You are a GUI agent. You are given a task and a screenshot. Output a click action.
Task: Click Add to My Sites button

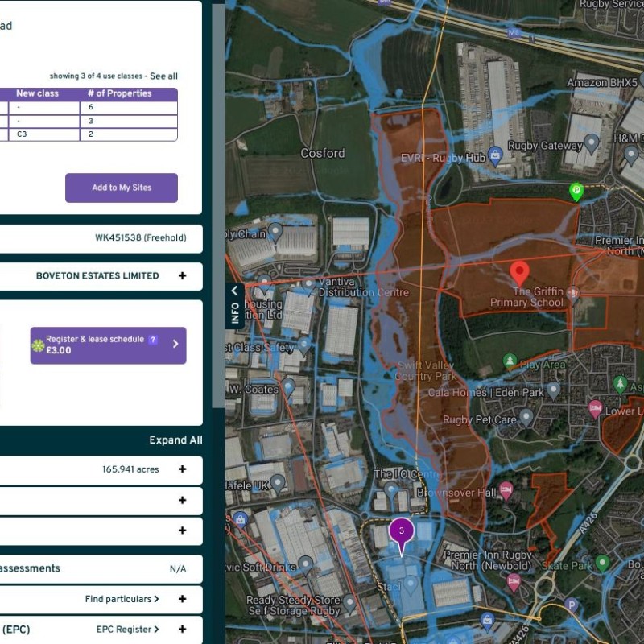pyautogui.click(x=122, y=188)
